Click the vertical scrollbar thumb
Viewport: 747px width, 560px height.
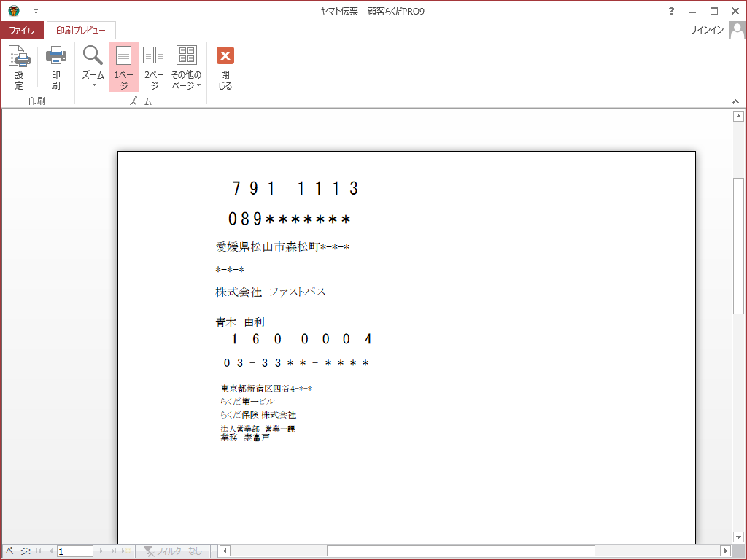738,246
